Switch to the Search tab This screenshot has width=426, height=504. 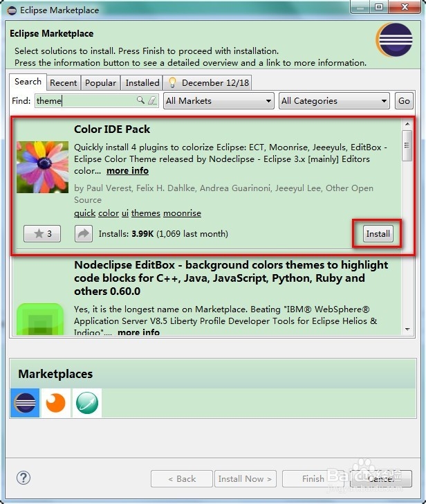28,82
